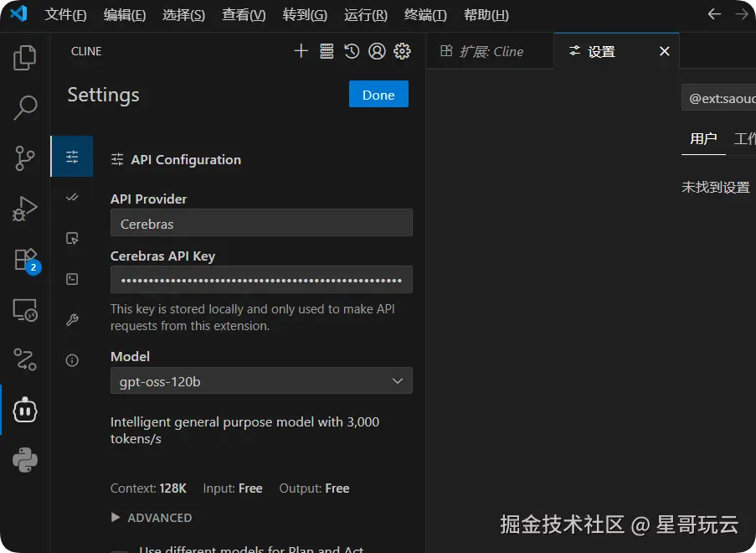Start a new Cline task with plus icon
Screen dimensions: 756x553
pos(301,50)
